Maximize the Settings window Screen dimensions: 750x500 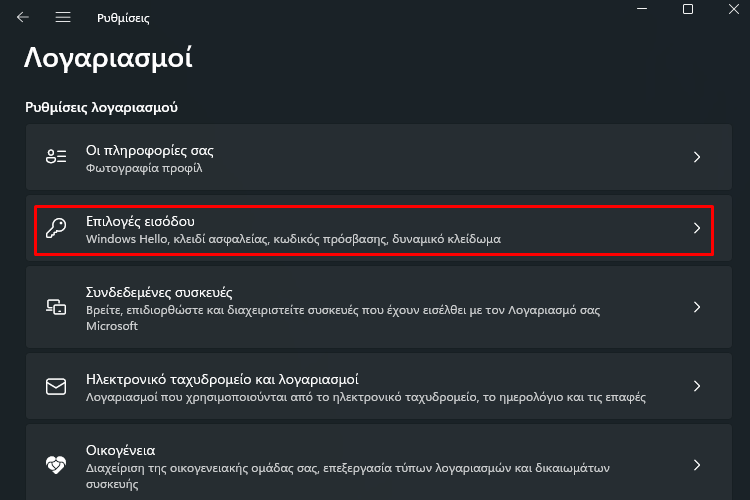point(688,9)
